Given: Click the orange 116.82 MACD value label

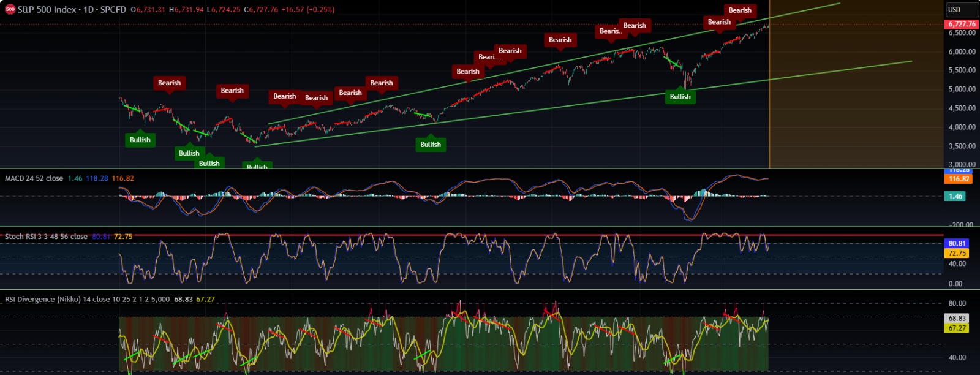Looking at the screenshot, I should click(959, 179).
